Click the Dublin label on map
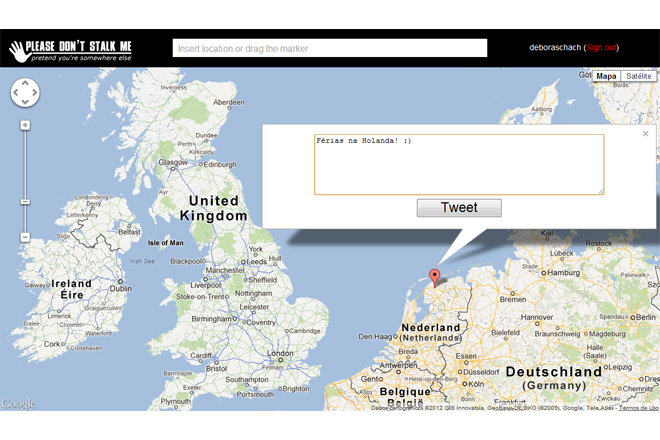Screen dimensions: 660x440 [x=121, y=288]
